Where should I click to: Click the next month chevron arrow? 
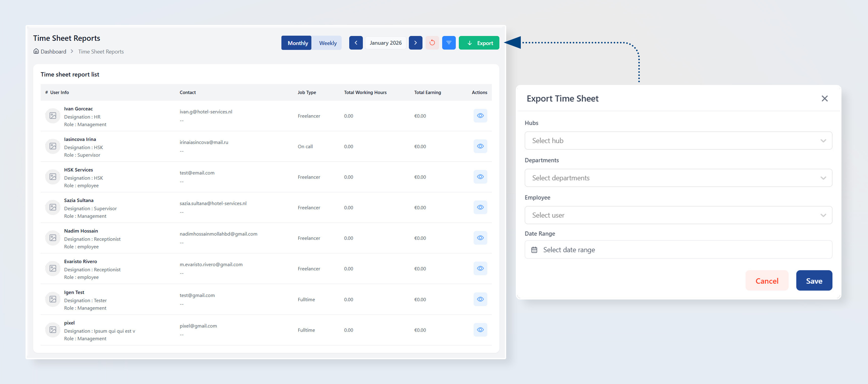(415, 43)
